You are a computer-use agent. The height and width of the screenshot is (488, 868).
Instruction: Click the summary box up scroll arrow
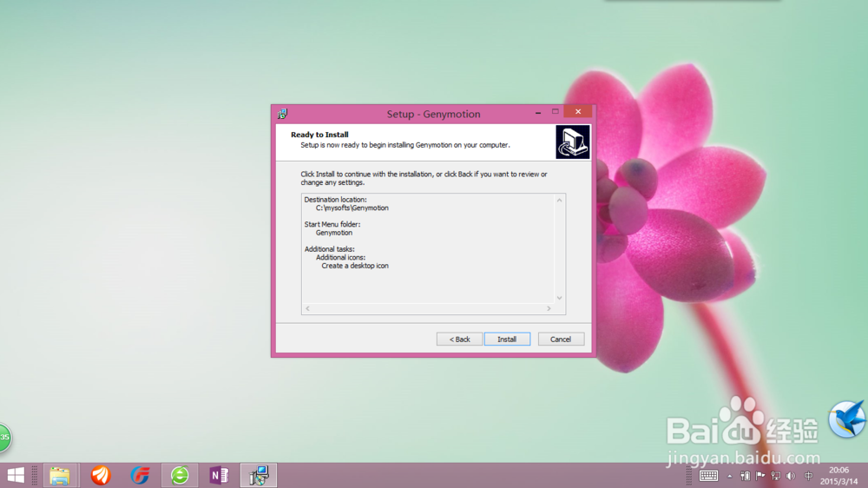pyautogui.click(x=560, y=200)
